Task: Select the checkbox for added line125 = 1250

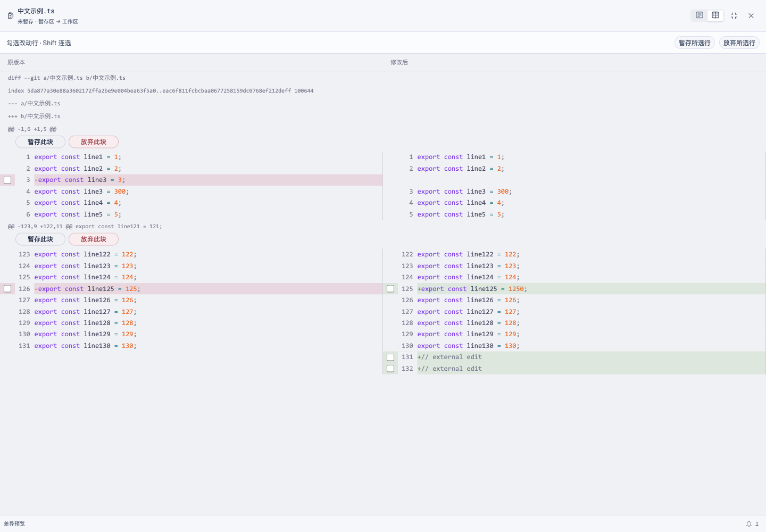Action: [390, 289]
